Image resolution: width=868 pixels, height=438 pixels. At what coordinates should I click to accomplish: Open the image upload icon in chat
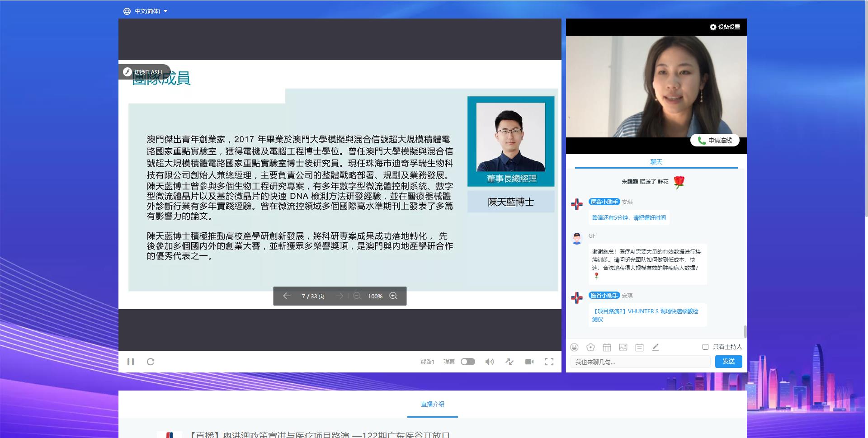623,347
